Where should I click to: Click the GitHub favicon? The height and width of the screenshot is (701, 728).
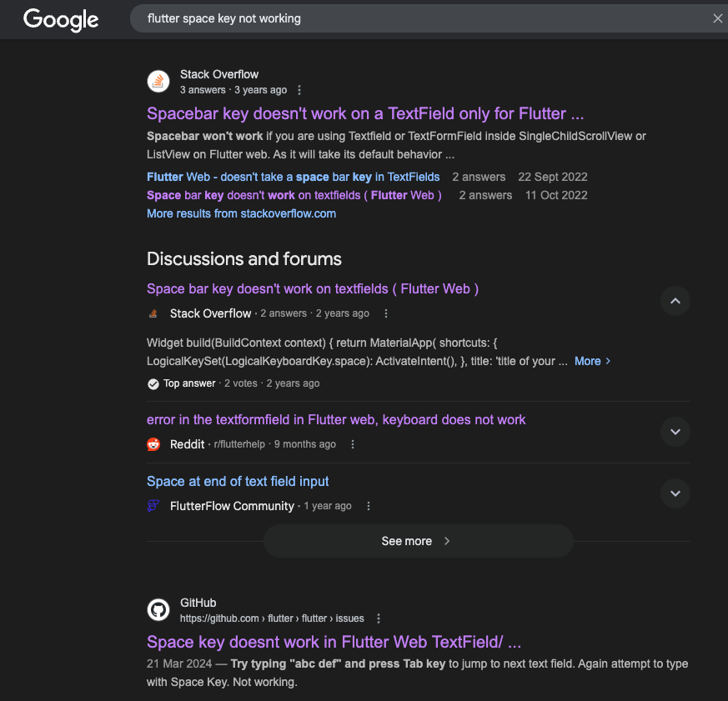pos(158,610)
